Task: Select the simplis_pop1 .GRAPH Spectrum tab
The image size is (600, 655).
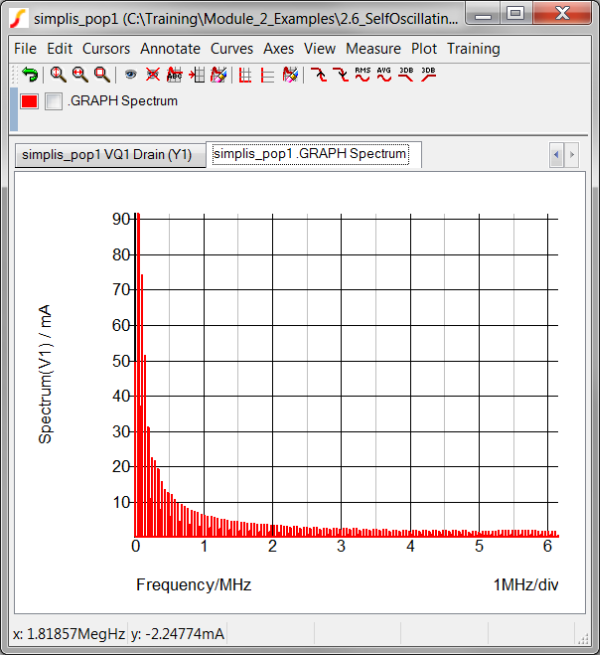Action: (310, 154)
